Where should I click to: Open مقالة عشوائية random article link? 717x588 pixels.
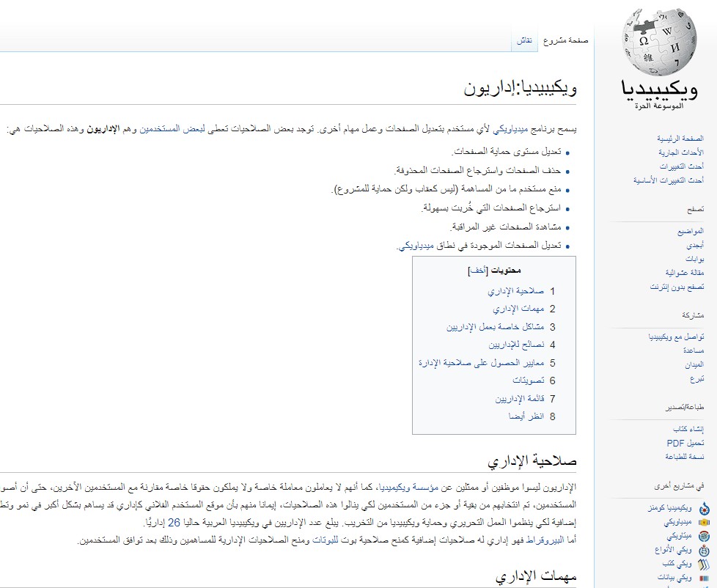pos(685,273)
